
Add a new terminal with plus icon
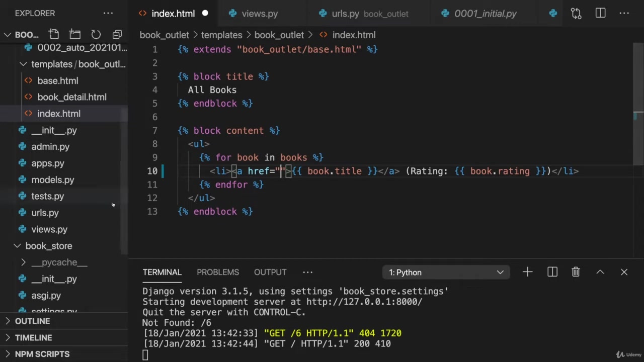[527, 272]
